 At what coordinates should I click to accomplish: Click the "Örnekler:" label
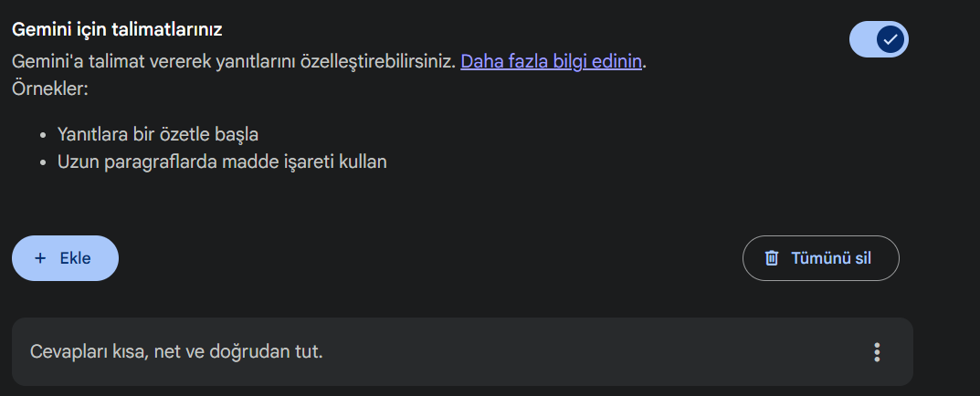pyautogui.click(x=50, y=89)
